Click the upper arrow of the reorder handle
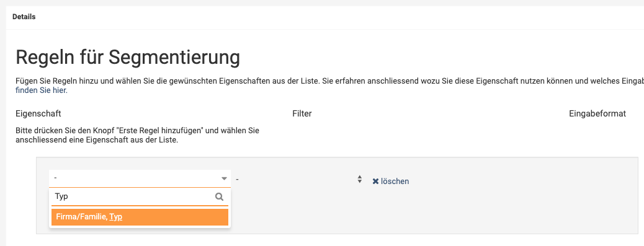 (x=359, y=177)
